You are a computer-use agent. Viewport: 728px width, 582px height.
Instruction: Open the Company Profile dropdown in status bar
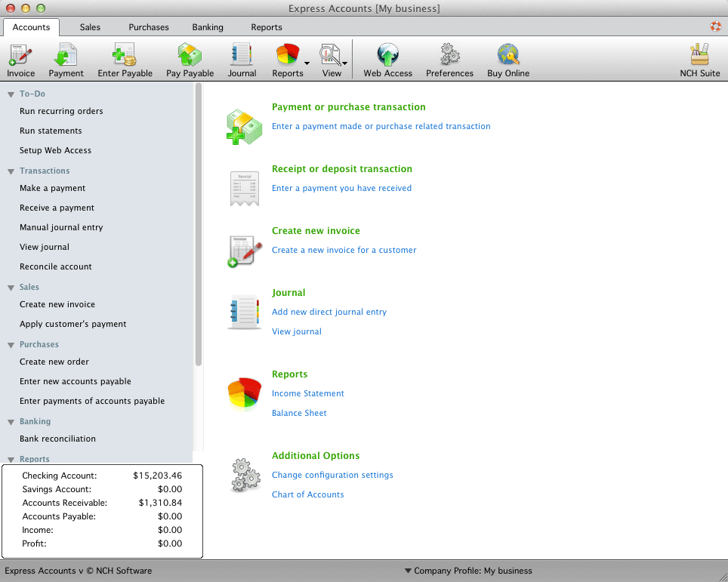pos(468,571)
